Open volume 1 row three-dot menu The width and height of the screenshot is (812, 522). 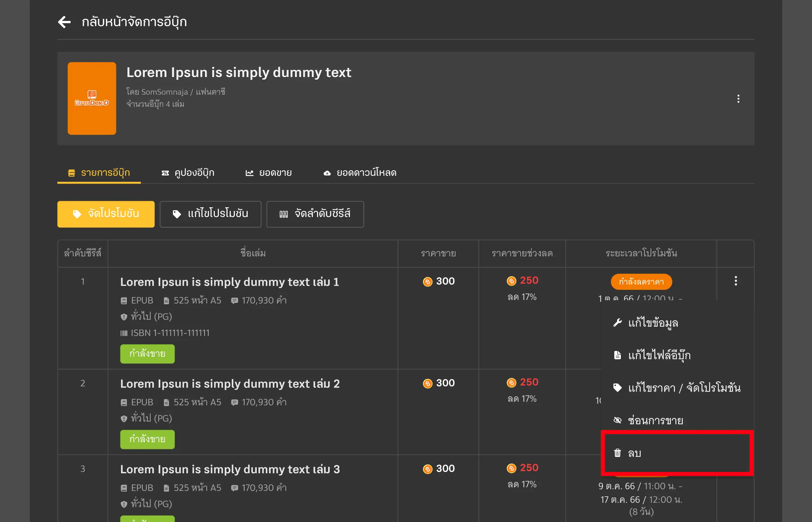(735, 281)
